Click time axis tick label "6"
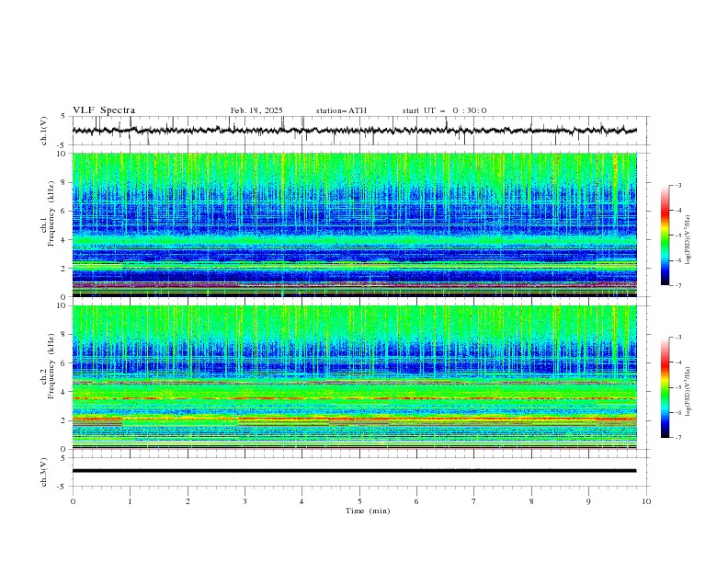The image size is (728, 563). 416,501
